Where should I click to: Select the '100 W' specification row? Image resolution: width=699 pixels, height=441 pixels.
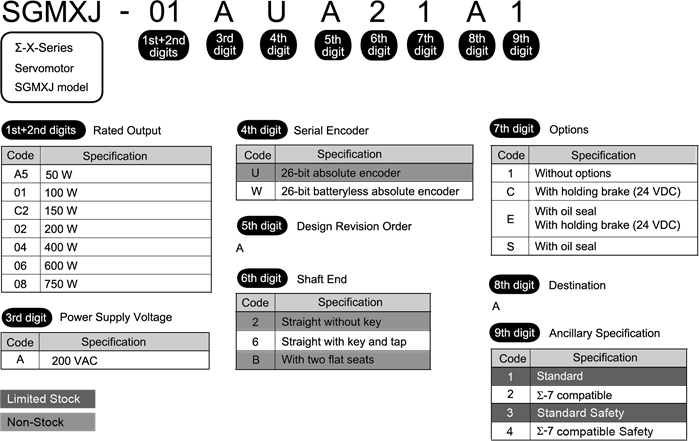click(106, 193)
